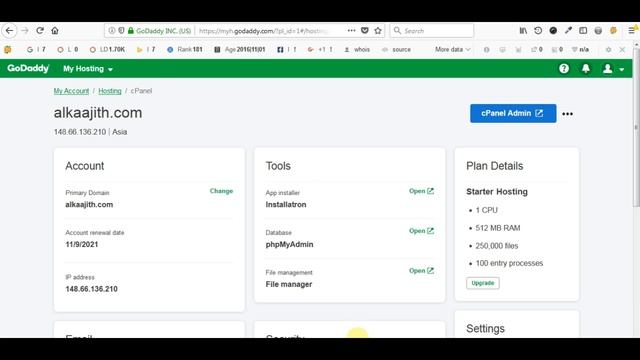Reload the page with the refresh icon
The height and width of the screenshot is (360, 640).
[40, 31]
